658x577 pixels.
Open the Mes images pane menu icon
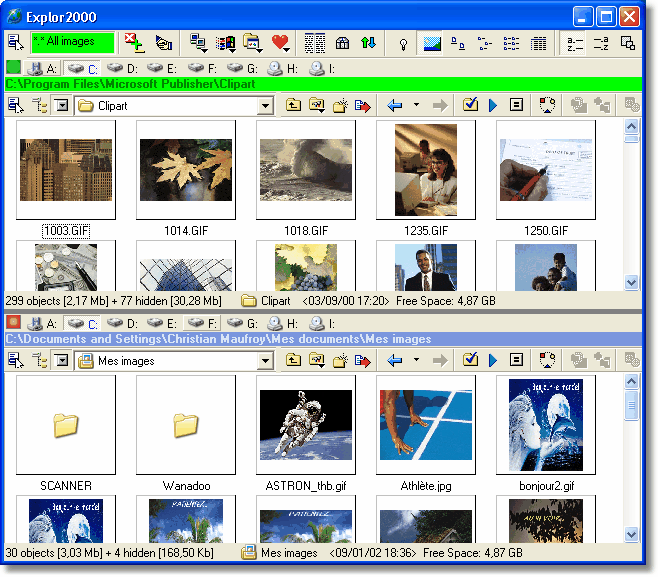(x=16, y=360)
